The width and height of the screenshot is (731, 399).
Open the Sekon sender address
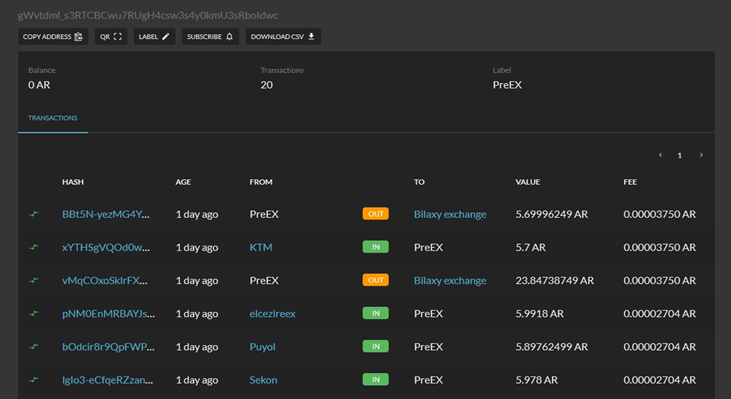click(263, 380)
